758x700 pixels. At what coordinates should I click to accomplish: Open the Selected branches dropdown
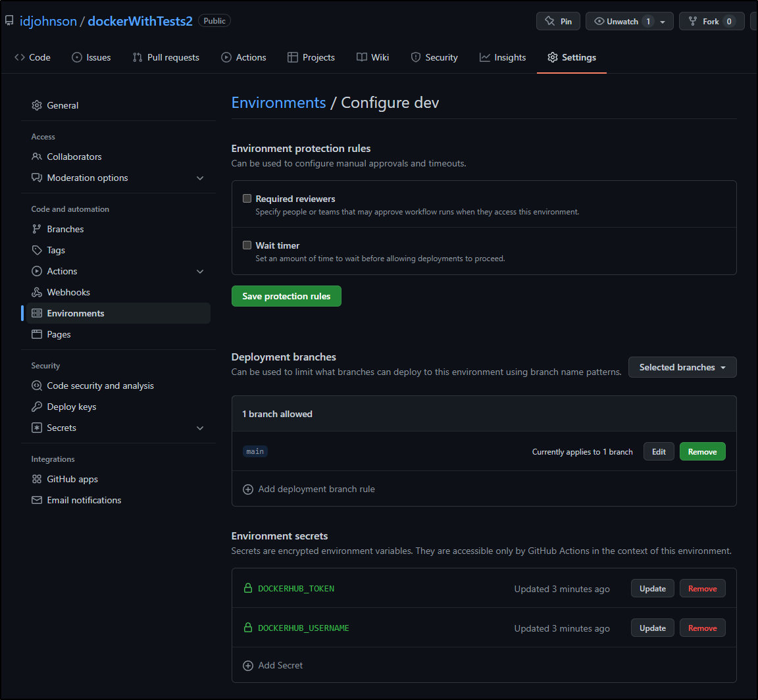coord(682,367)
